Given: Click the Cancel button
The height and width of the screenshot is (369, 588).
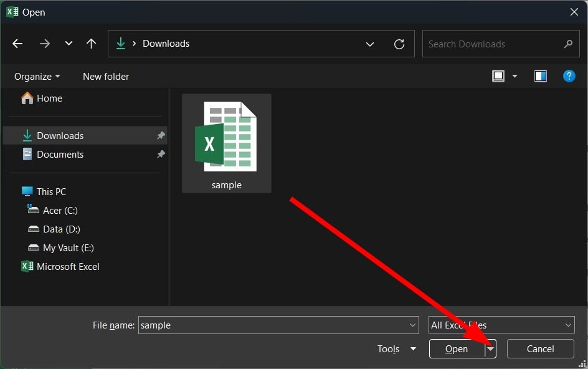Looking at the screenshot, I should tap(541, 349).
